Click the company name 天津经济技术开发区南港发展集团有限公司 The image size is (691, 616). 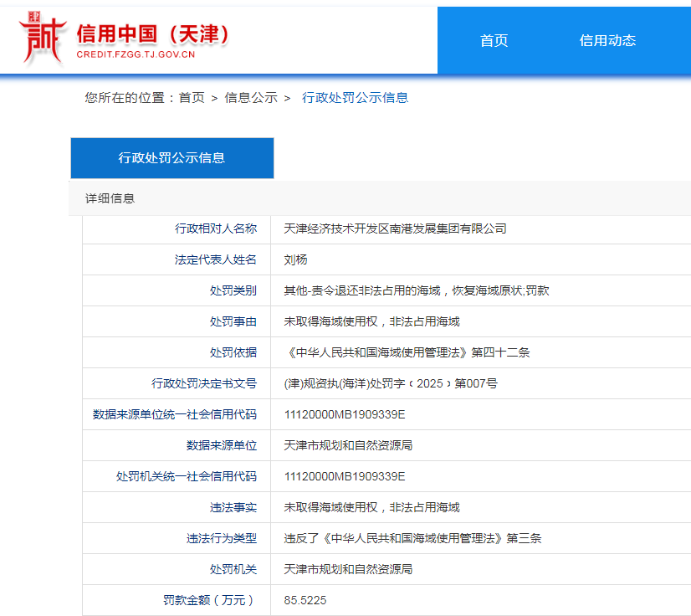[395, 228]
